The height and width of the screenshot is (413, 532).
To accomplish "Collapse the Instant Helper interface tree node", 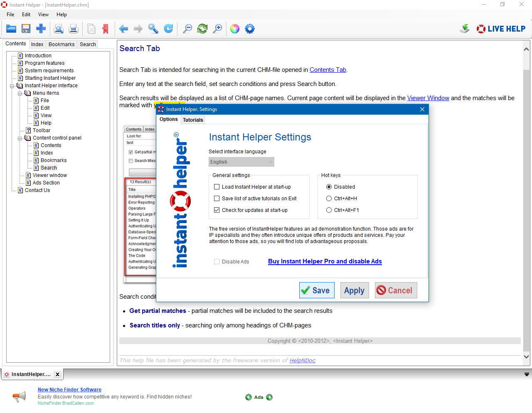I will 12,86.
